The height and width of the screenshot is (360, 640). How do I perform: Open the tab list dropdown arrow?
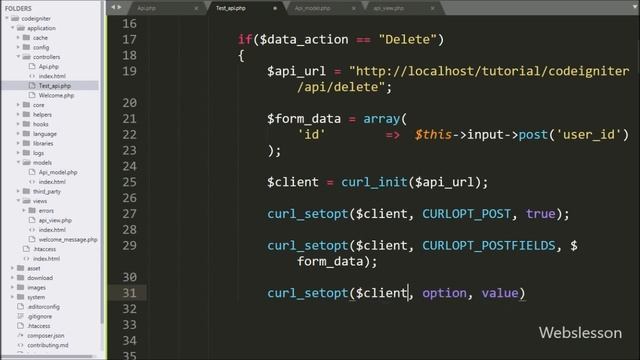pyautogui.click(x=635, y=7)
